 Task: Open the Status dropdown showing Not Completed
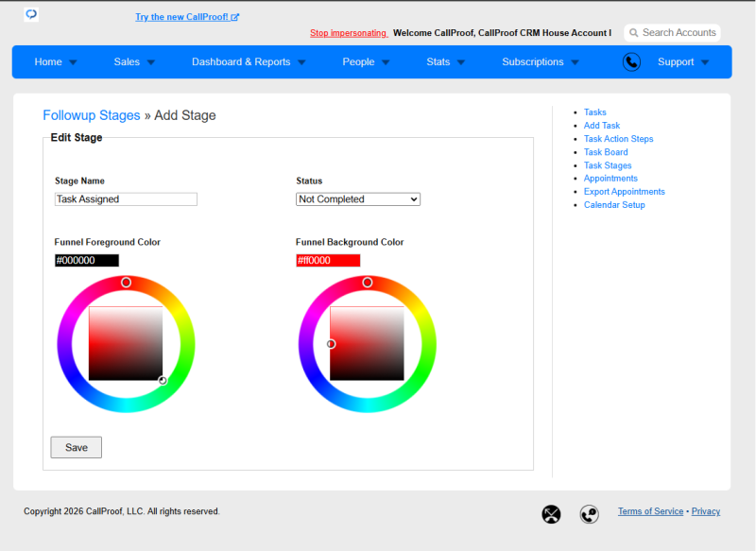point(358,199)
